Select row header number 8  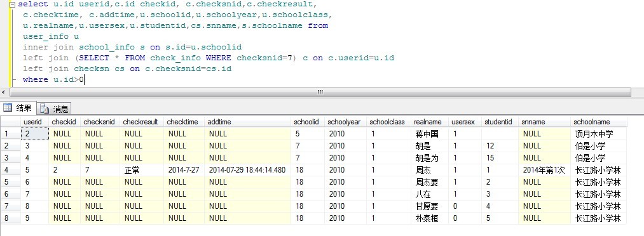click(11, 218)
